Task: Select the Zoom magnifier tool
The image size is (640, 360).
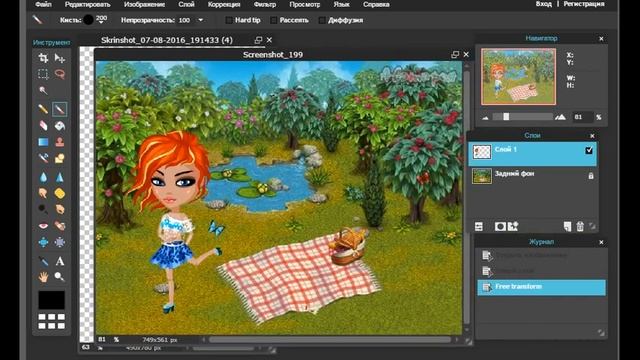Action: click(x=60, y=277)
